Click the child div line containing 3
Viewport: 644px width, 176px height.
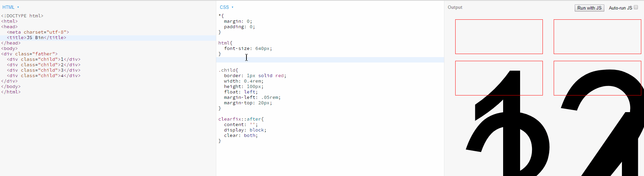(43, 70)
